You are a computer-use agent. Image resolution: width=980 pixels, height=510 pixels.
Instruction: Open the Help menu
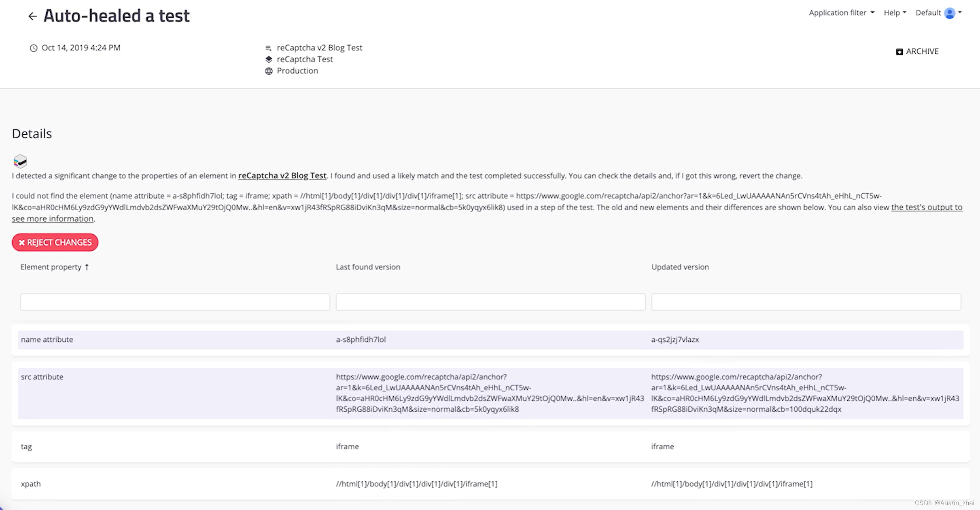895,13
